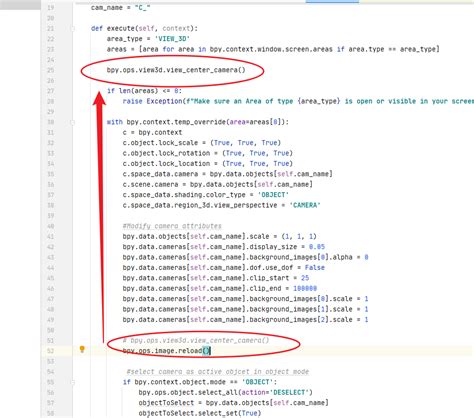Click the commented-out view_center_camera() line

point(196,340)
